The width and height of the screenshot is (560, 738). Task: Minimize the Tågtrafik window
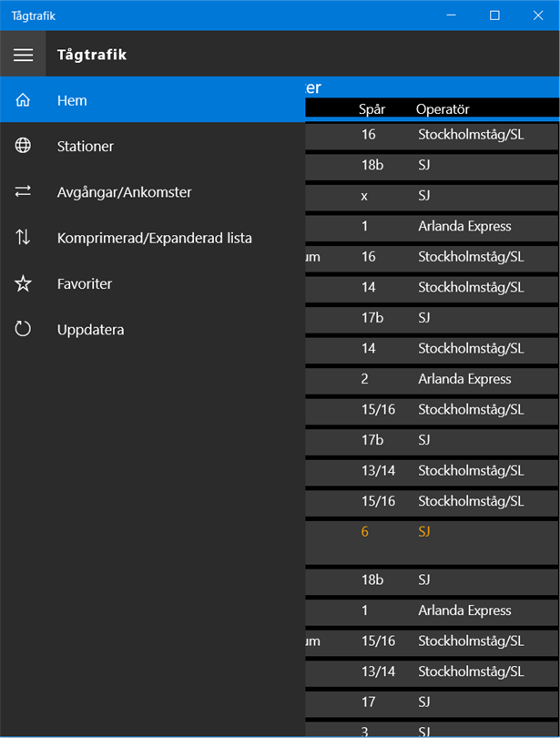453,15
